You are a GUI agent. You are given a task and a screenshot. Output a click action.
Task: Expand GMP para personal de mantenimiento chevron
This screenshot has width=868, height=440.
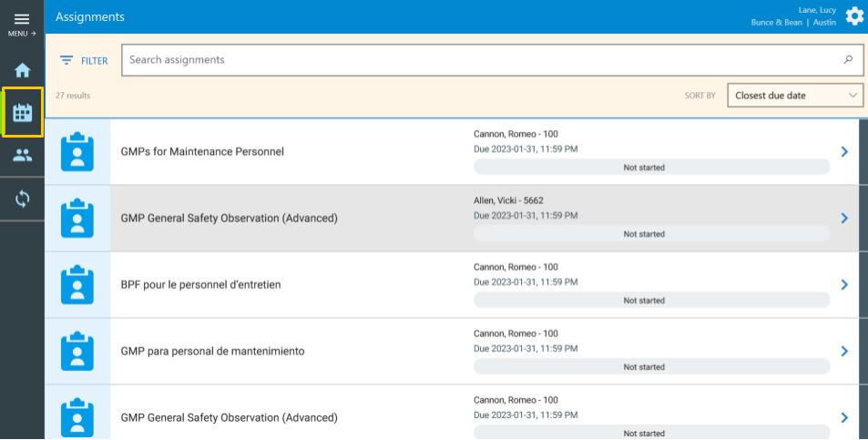pyautogui.click(x=844, y=352)
